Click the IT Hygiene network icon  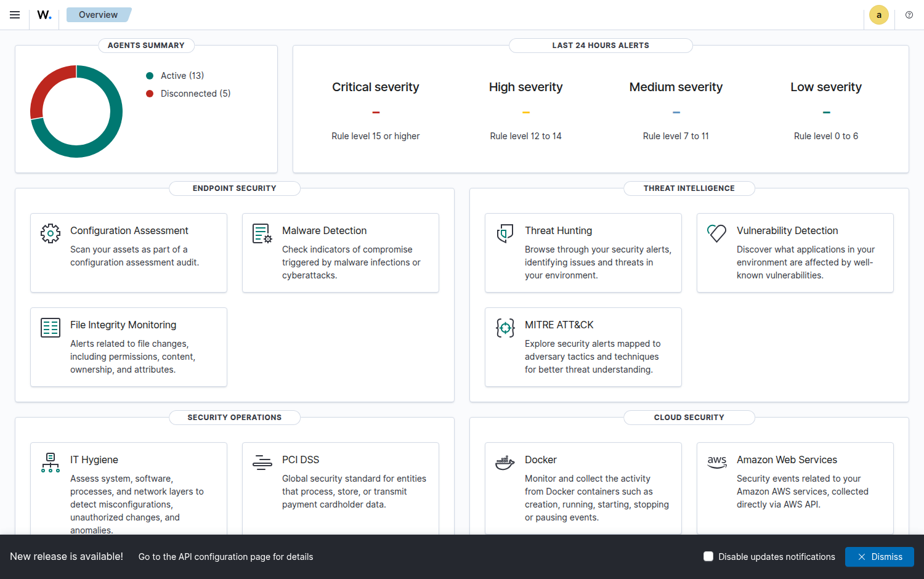click(x=51, y=463)
